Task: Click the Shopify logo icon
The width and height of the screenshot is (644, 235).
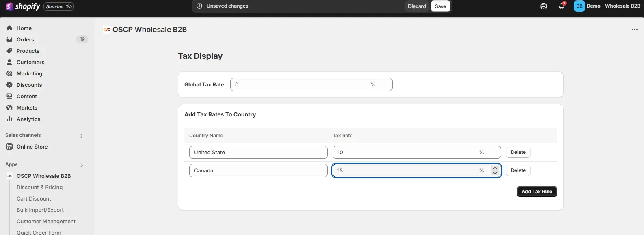Action: (x=9, y=6)
